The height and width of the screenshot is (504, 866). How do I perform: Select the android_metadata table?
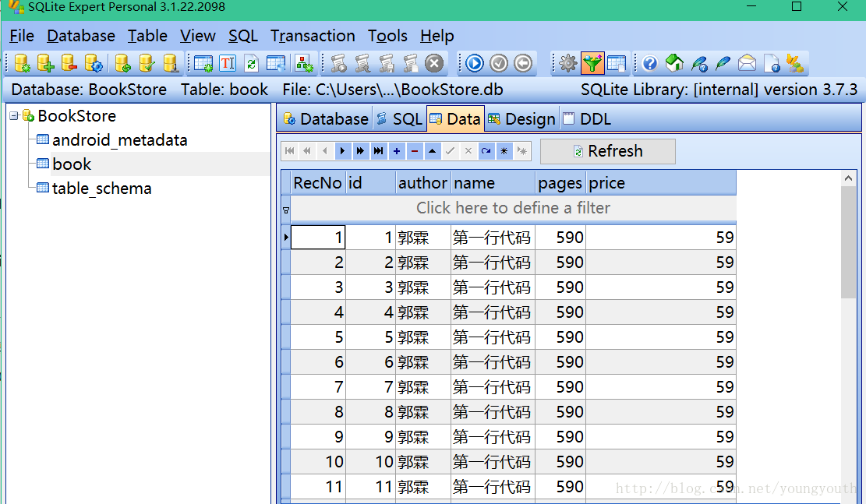pos(119,140)
